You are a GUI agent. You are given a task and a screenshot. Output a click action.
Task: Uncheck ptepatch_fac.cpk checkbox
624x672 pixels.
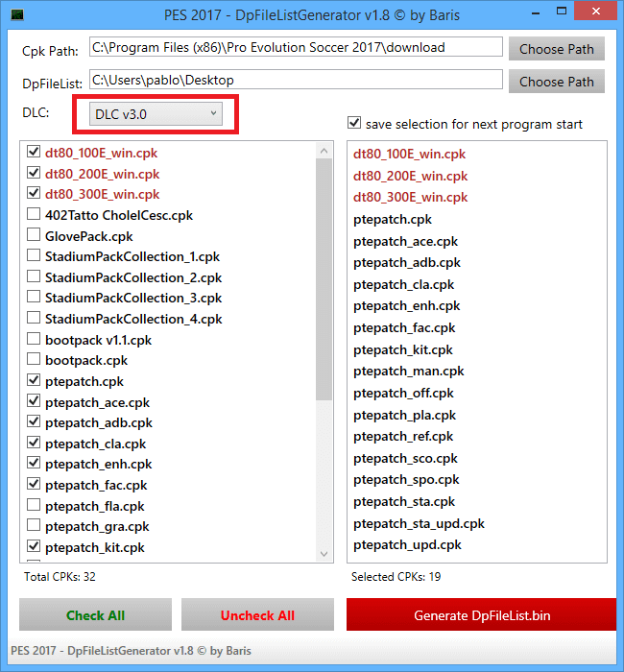34,484
